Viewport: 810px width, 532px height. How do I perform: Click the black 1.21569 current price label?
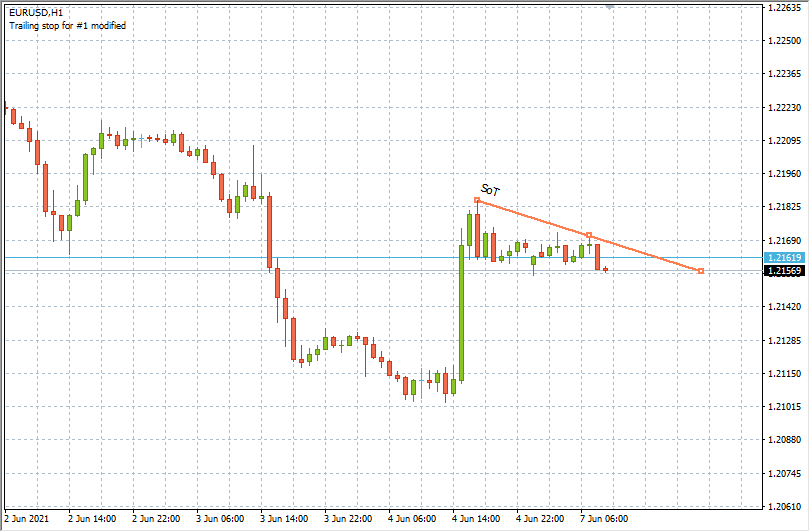[x=784, y=271]
